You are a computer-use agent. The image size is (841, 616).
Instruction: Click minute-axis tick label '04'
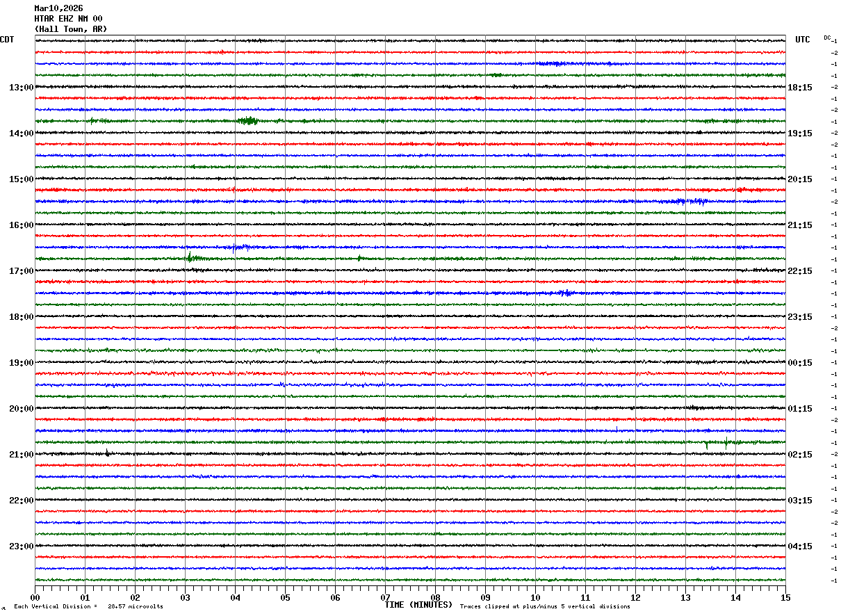pos(235,598)
